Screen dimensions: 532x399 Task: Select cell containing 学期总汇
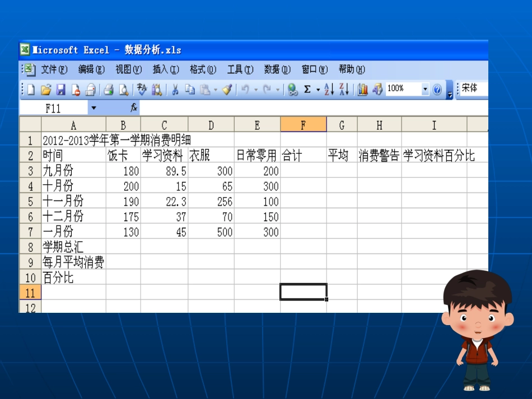[x=73, y=246]
